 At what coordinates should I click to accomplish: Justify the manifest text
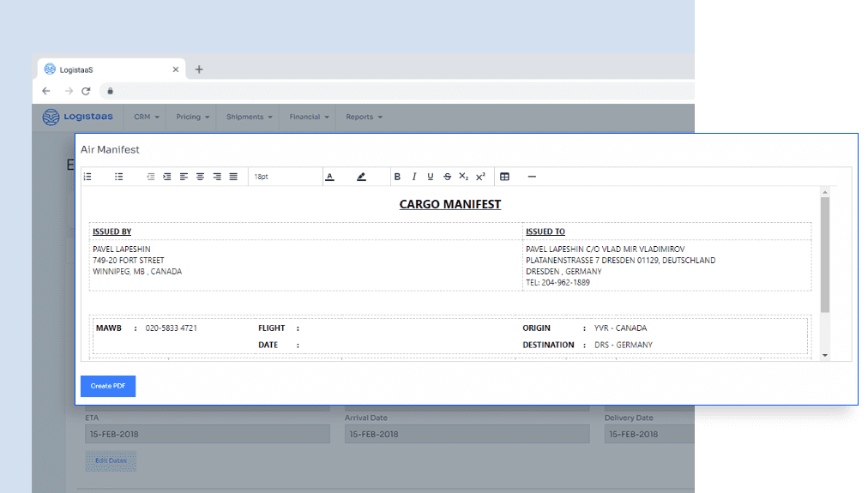click(233, 177)
